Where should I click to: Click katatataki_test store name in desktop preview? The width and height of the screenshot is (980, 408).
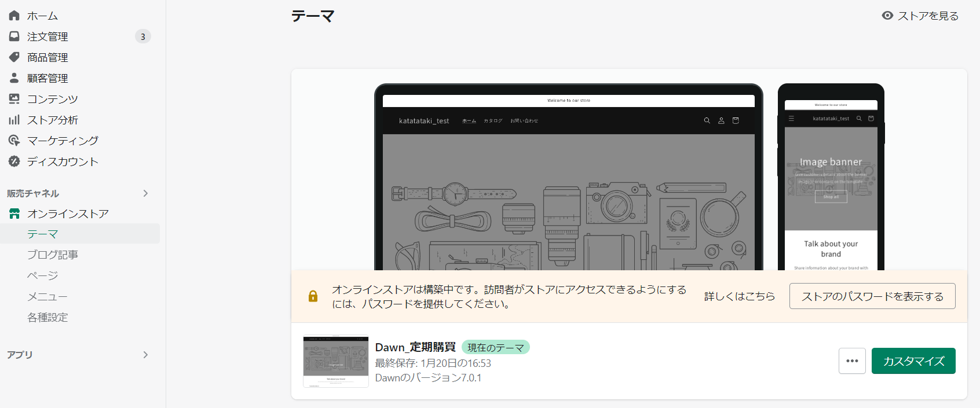point(424,121)
